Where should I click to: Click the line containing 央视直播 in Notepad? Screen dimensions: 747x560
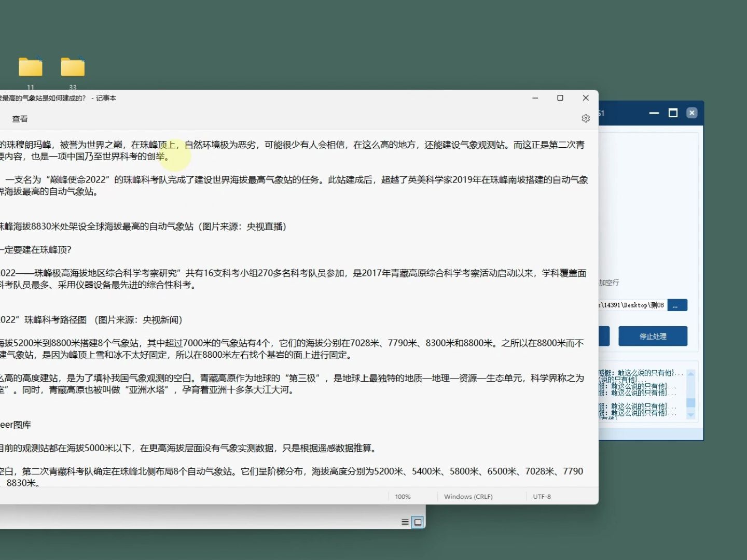[143, 227]
